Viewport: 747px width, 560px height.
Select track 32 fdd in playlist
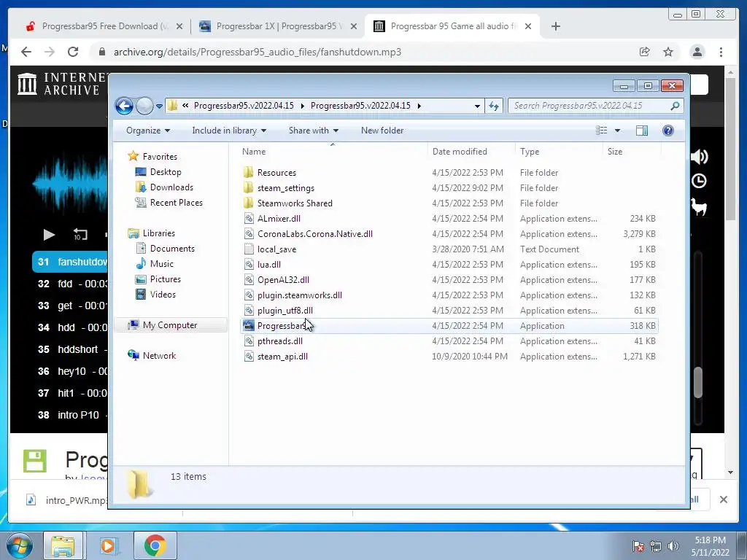[69, 284]
